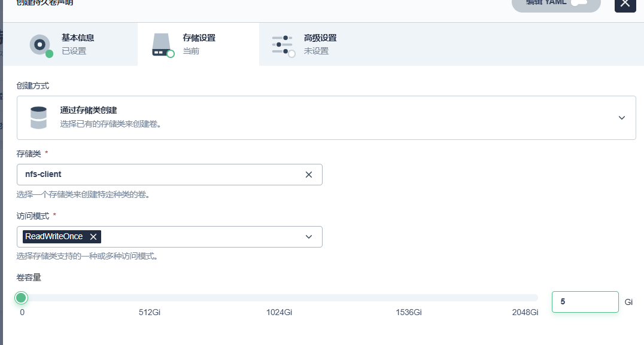Click the database icon beside 通过存储类创建
The width and height of the screenshot is (644, 345).
39,118
